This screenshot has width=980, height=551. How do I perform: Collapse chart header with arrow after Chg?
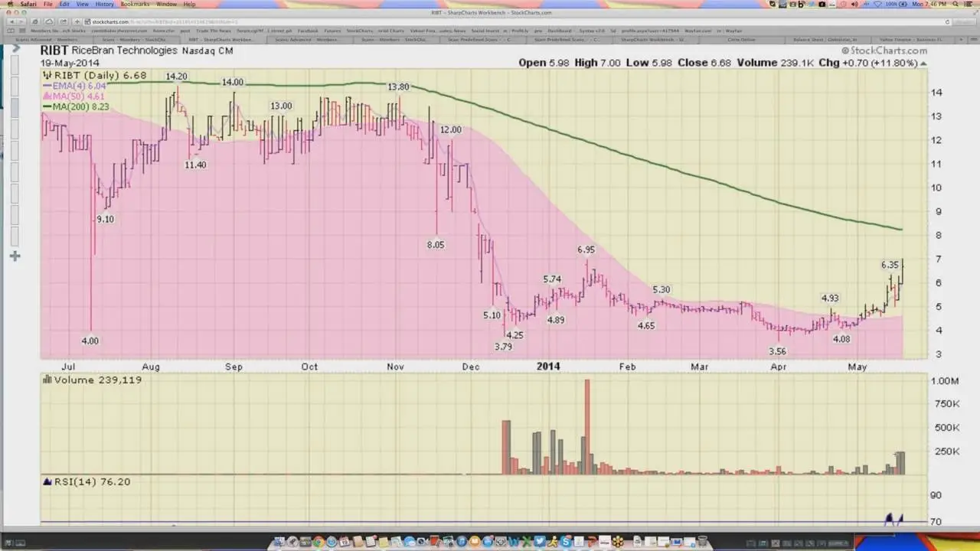pos(923,63)
